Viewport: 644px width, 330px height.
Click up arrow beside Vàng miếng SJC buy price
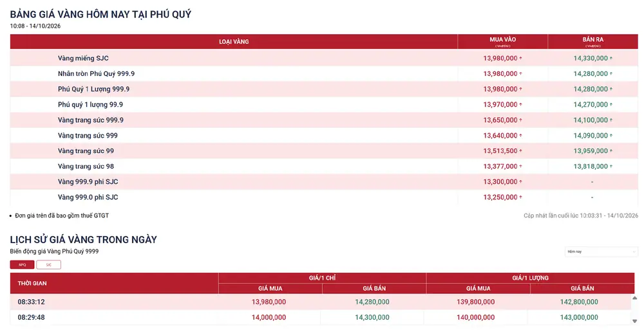click(x=521, y=59)
